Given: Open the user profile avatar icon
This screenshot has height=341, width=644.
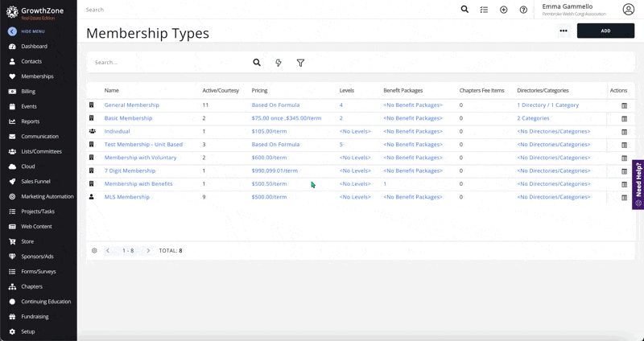Looking at the screenshot, I should pyautogui.click(x=628, y=10).
